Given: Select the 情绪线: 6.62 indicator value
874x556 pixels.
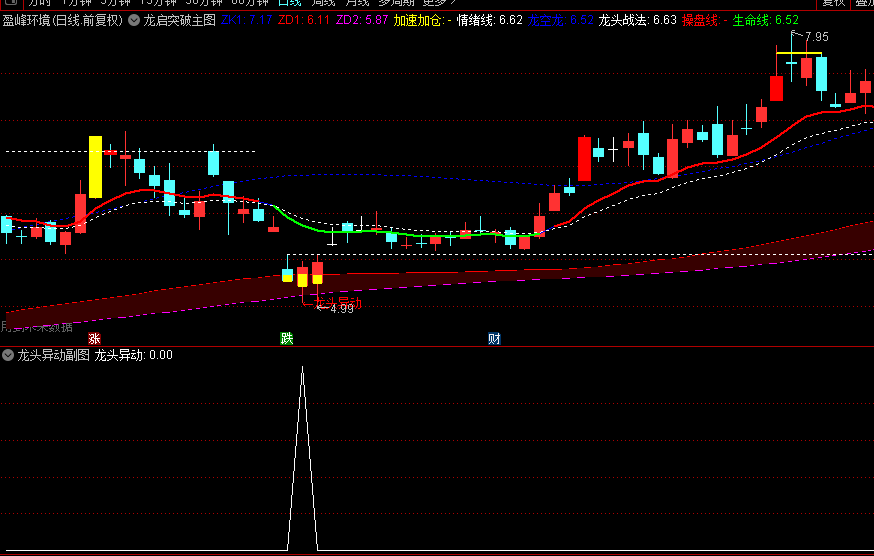Looking at the screenshot, I should coord(489,21).
